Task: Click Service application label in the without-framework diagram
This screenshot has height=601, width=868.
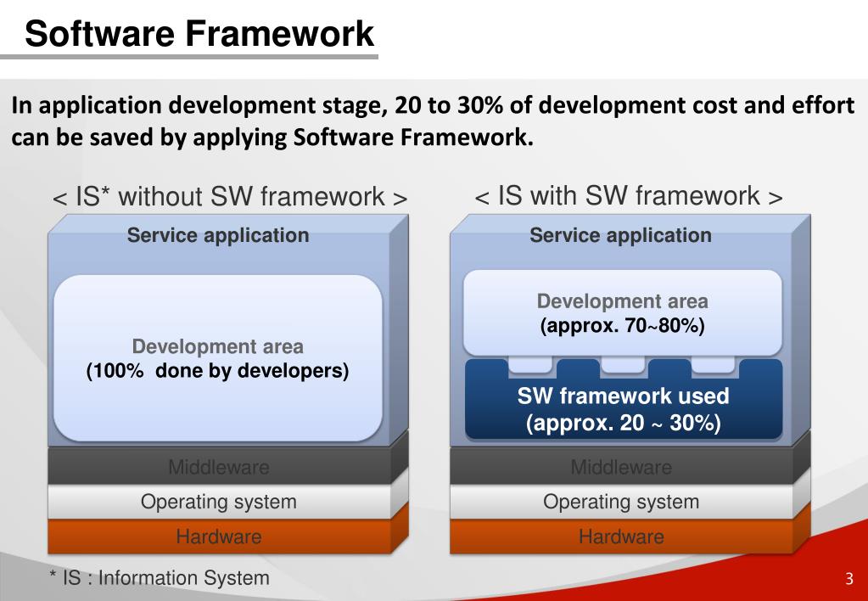Action: [x=218, y=236]
